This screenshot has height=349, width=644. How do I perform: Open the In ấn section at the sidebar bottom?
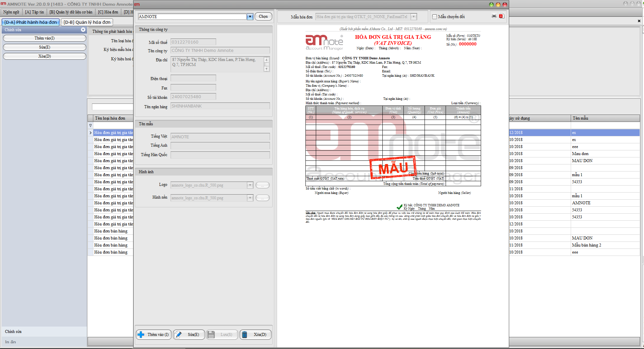click(x=44, y=342)
